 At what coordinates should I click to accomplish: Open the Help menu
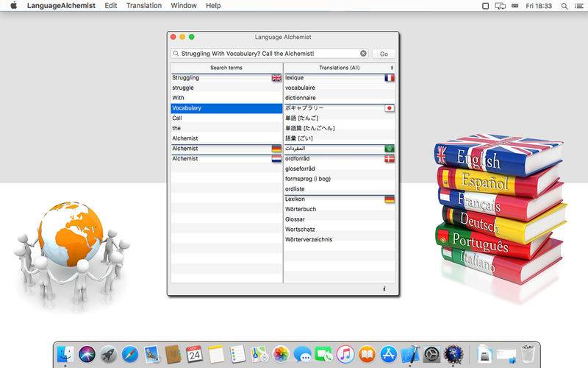pyautogui.click(x=213, y=6)
